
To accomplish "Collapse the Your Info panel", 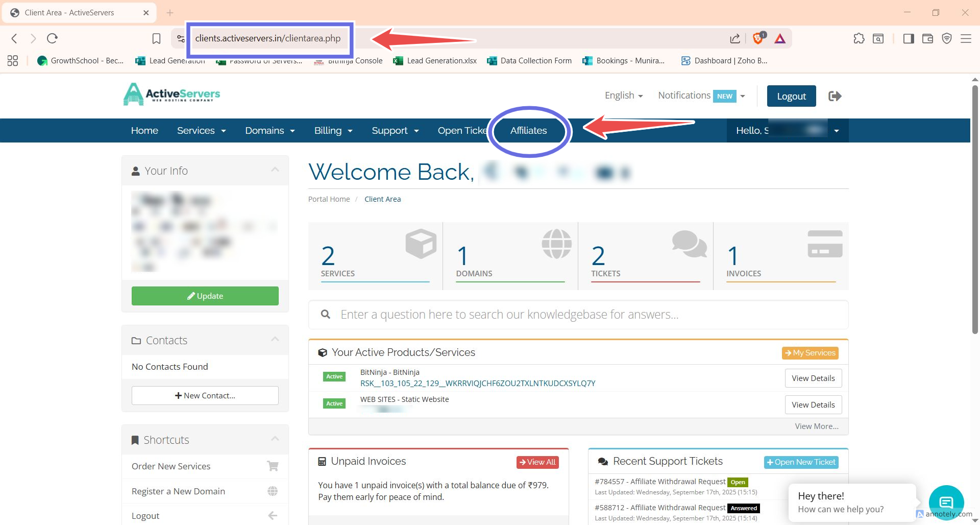I will pos(275,170).
